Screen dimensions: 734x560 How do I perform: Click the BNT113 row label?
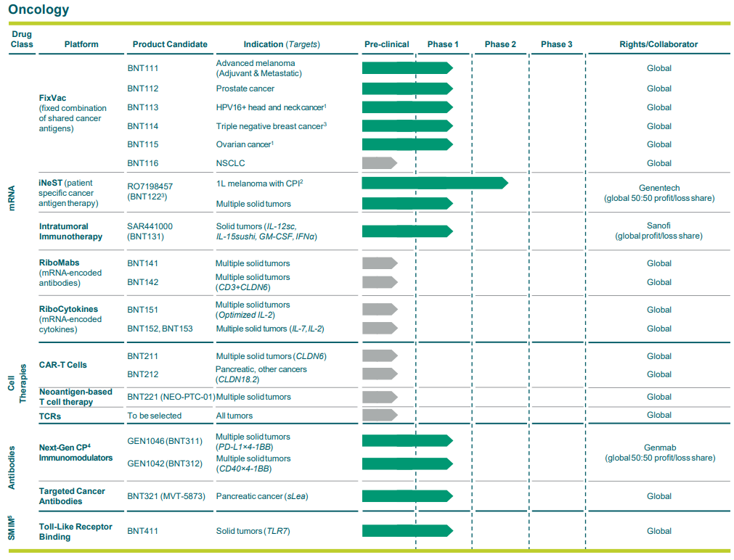click(x=143, y=107)
